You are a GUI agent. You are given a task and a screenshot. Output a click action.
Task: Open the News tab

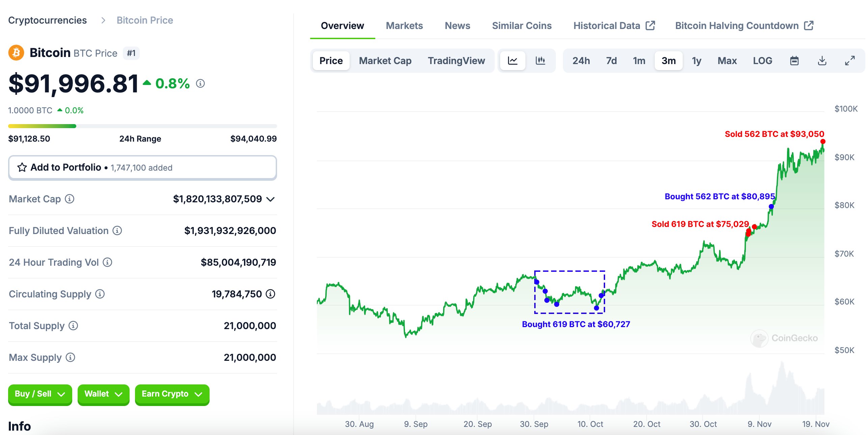click(457, 26)
